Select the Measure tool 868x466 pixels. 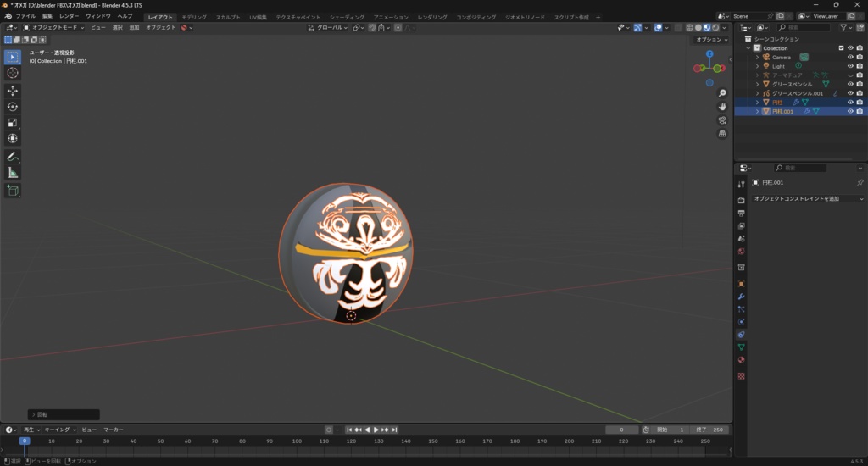coord(13,173)
